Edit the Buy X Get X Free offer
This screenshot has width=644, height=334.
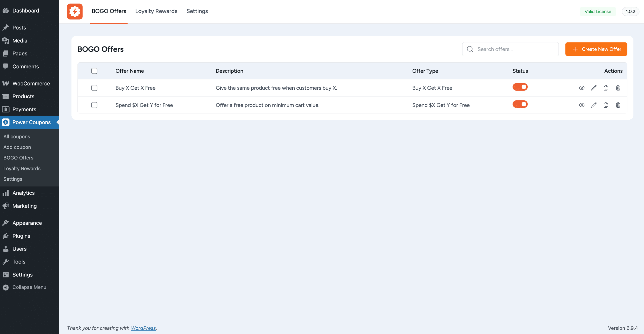coord(594,88)
